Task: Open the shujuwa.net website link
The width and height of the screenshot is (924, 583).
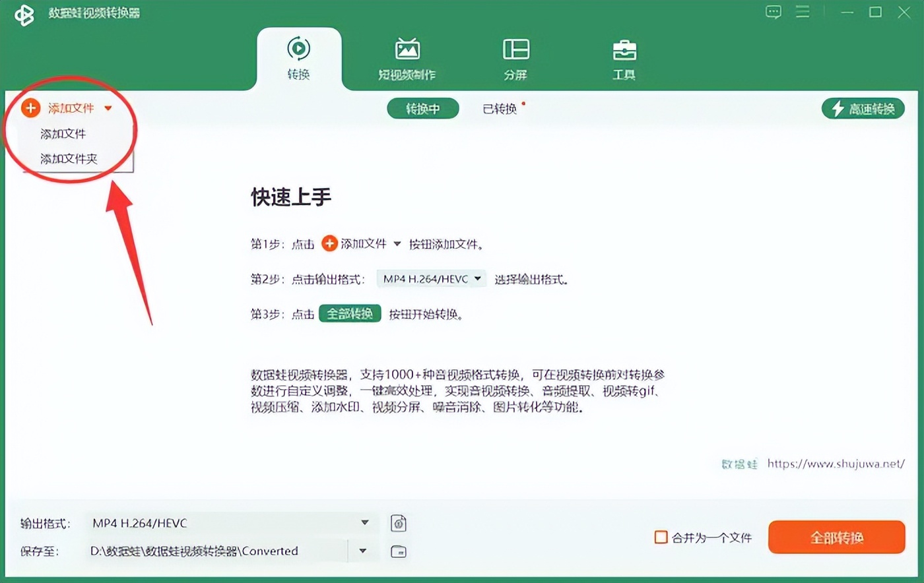Action: pyautogui.click(x=836, y=464)
